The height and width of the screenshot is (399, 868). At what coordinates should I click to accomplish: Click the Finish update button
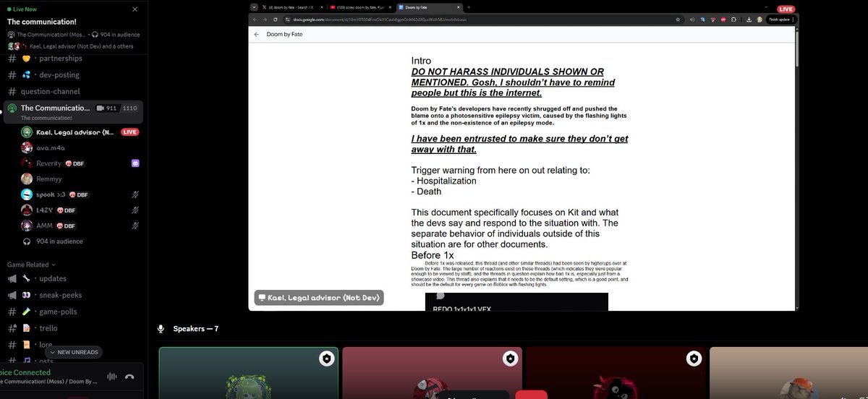780,20
